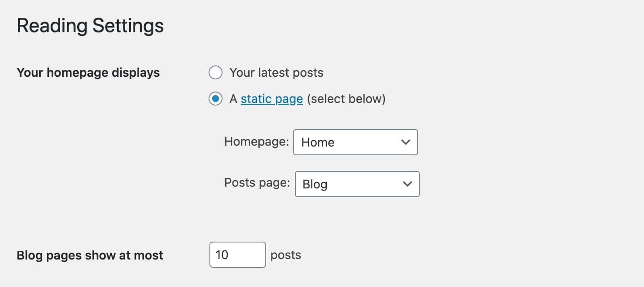
Task: Select the value "10" in the input box
Action: pos(223,255)
